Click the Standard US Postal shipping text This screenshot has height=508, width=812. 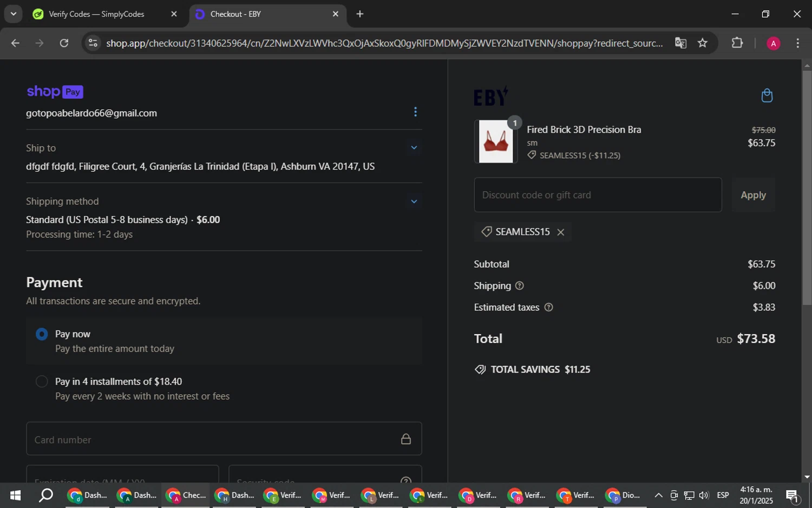tap(123, 220)
